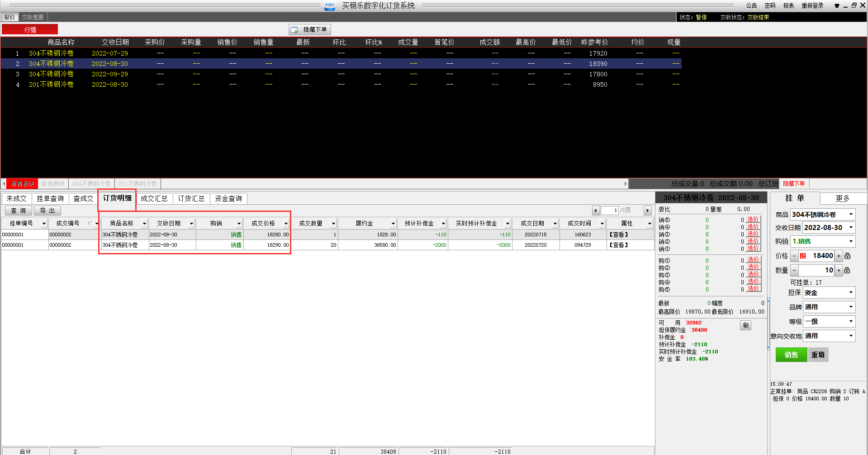Select the 201不锈钢冷卷 2022-08-30 quote row

click(x=51, y=84)
